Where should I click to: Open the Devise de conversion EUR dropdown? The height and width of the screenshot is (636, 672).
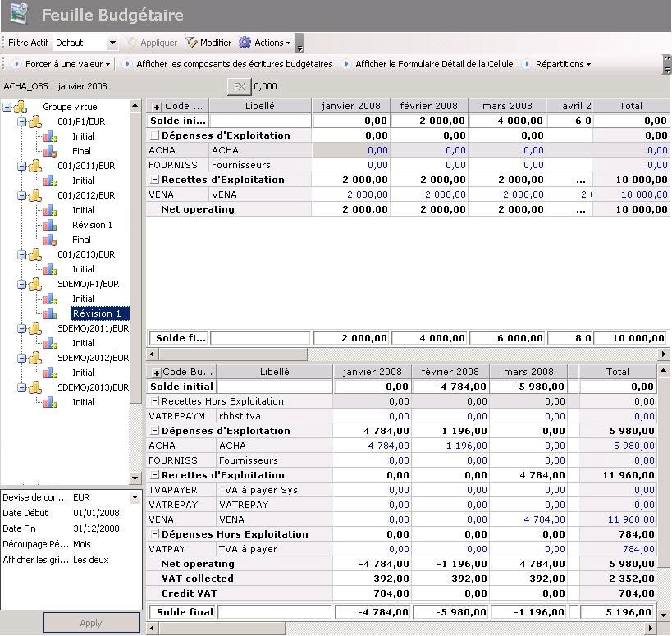coord(135,497)
